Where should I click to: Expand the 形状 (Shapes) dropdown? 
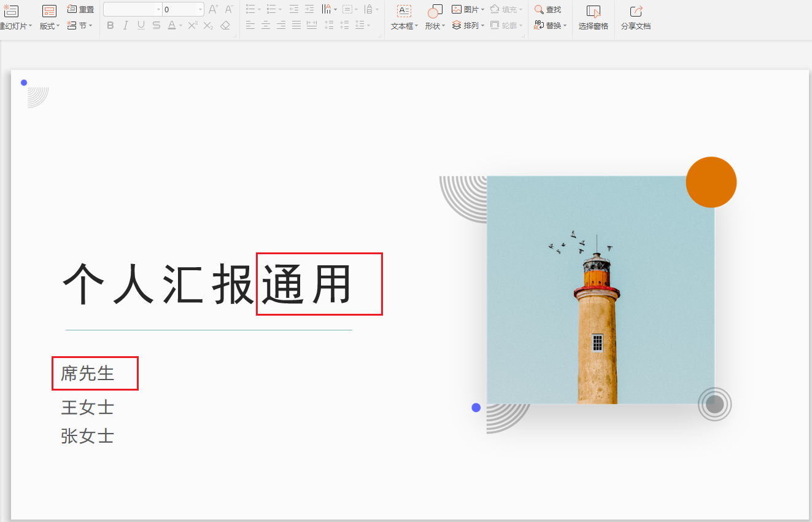[x=433, y=26]
